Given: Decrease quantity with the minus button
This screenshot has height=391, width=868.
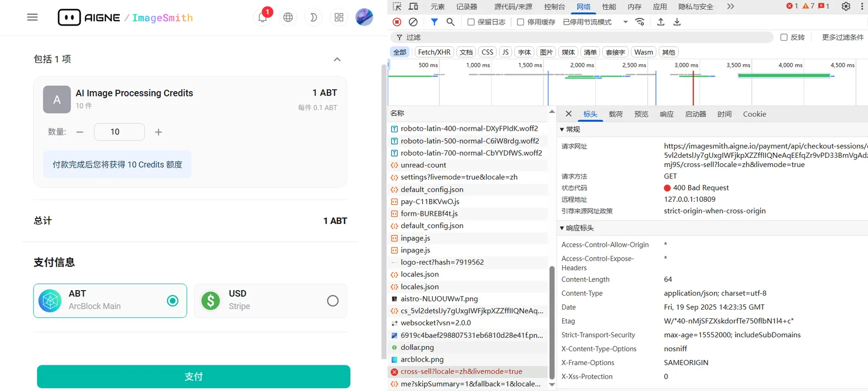Looking at the screenshot, I should tap(80, 132).
